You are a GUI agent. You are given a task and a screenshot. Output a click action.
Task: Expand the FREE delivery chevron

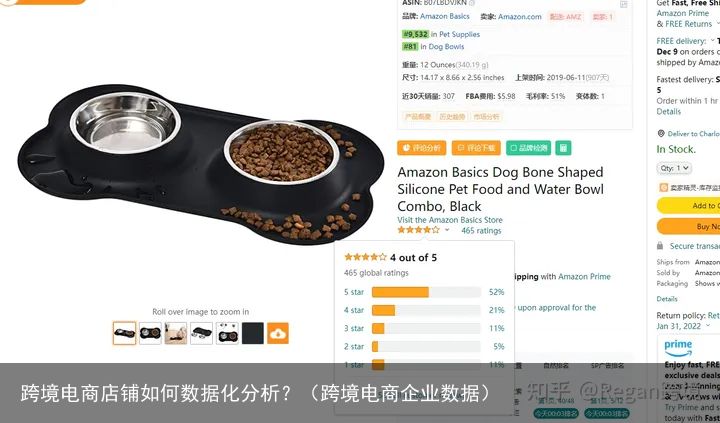pos(712,41)
